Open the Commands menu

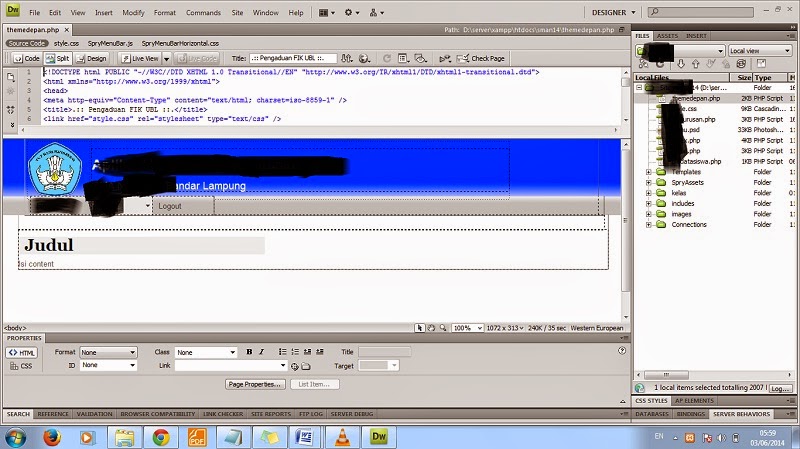(x=203, y=13)
